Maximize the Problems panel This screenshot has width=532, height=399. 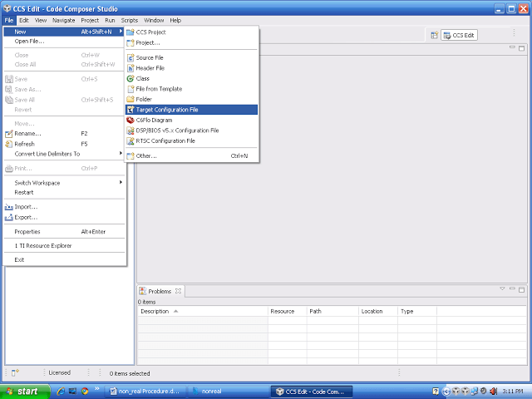(x=522, y=290)
